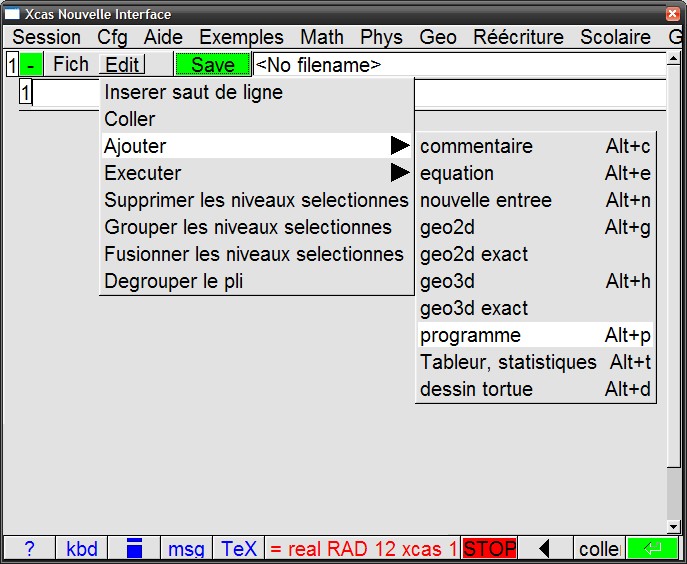Viewport: 687px width, 564px height.
Task: Click the coller paste button
Action: 600,548
